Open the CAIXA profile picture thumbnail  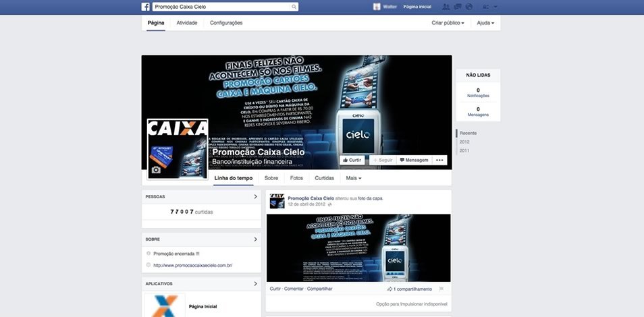(178, 149)
